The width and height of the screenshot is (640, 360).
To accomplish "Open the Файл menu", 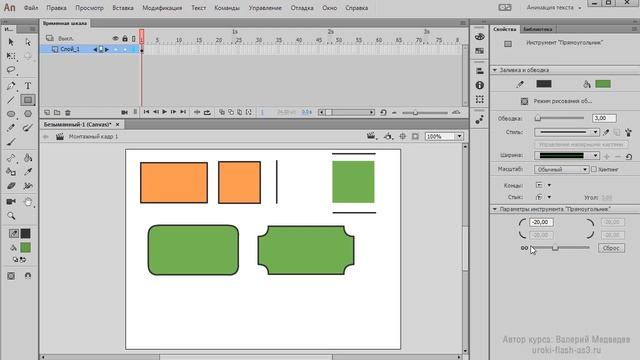I will coord(31,8).
